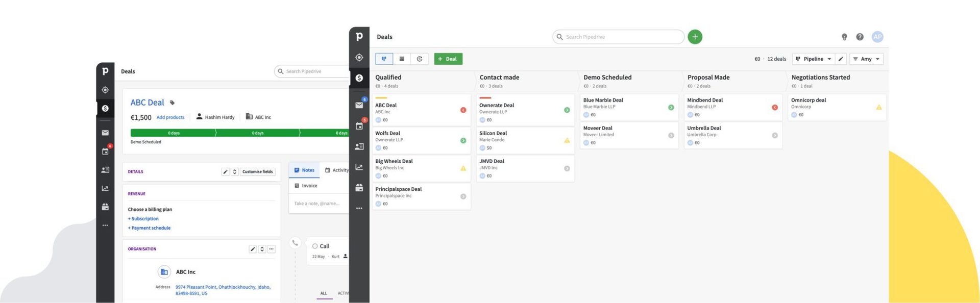The width and height of the screenshot is (980, 303).
Task: Switch to the forecast view toggle
Action: (419, 59)
